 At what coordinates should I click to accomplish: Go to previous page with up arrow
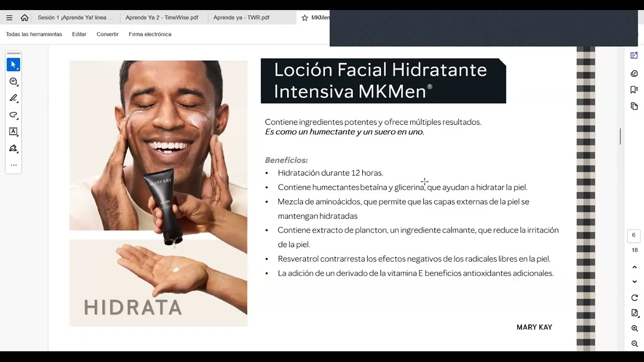(x=634, y=267)
